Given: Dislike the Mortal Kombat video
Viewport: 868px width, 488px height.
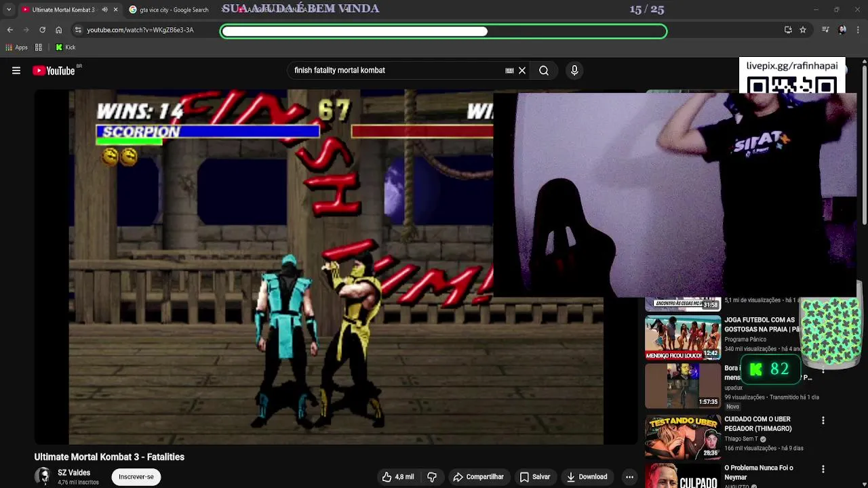Looking at the screenshot, I should coord(432,476).
